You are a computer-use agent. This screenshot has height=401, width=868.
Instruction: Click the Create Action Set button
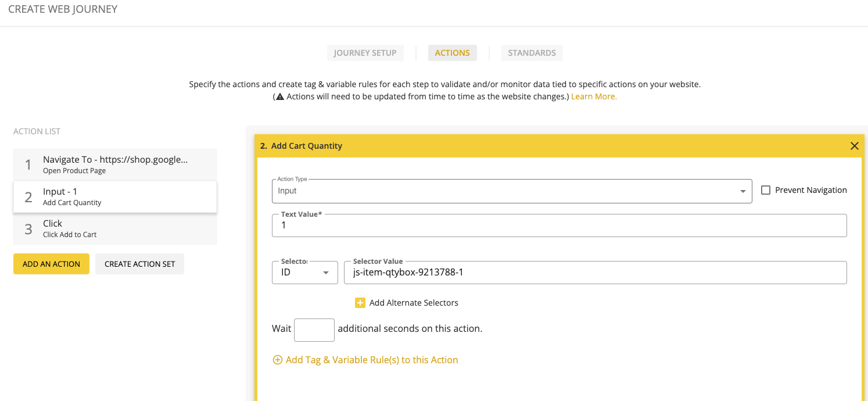pos(139,264)
